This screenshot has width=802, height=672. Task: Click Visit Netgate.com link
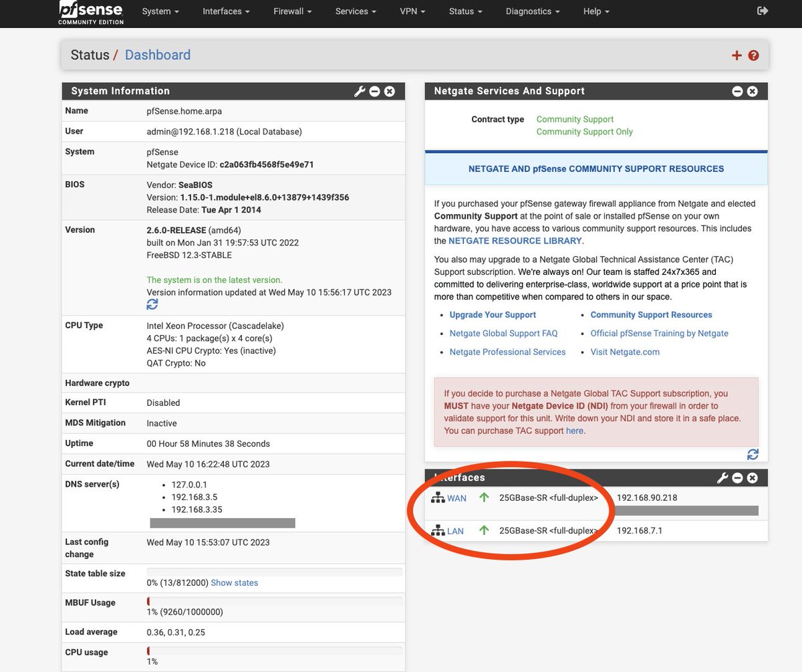click(625, 352)
